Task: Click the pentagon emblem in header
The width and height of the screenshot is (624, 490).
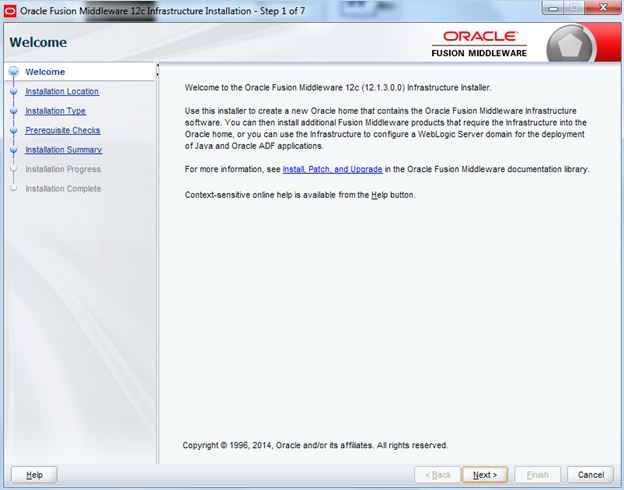Action: (x=570, y=45)
